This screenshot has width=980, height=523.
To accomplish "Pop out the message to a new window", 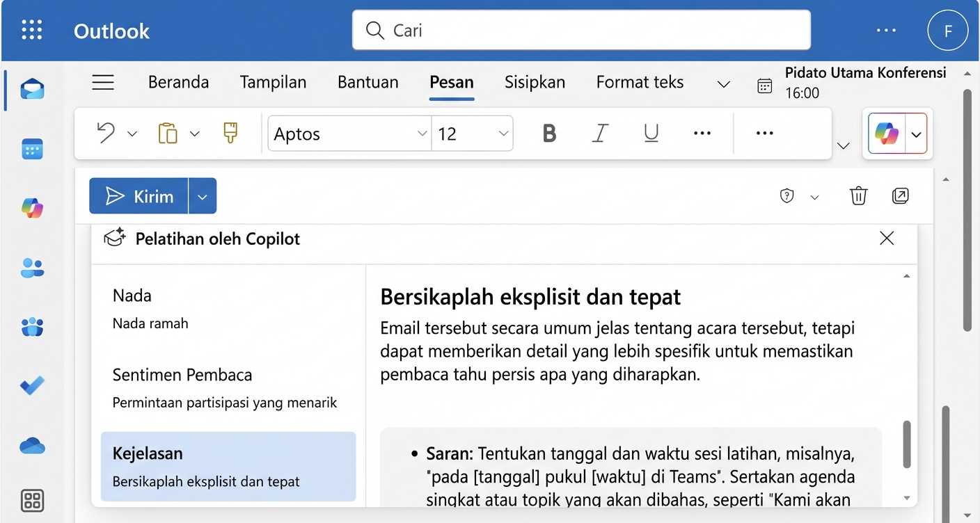I will coord(901,195).
